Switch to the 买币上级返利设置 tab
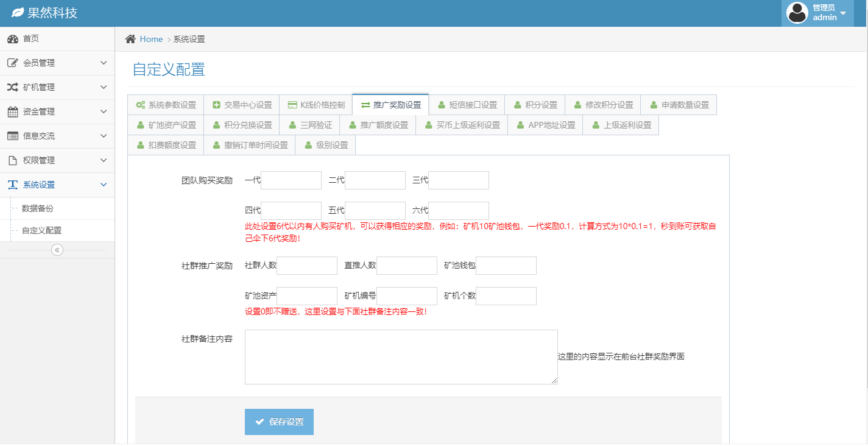This screenshot has width=868, height=446. pyautogui.click(x=462, y=125)
